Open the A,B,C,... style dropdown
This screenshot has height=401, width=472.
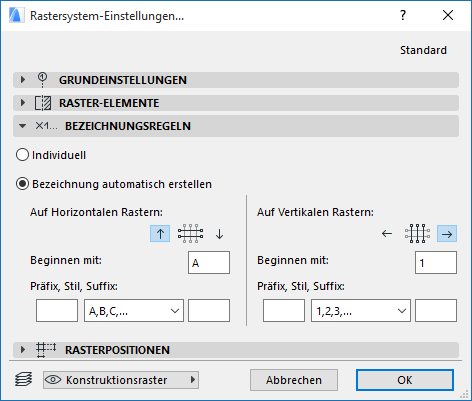point(134,310)
